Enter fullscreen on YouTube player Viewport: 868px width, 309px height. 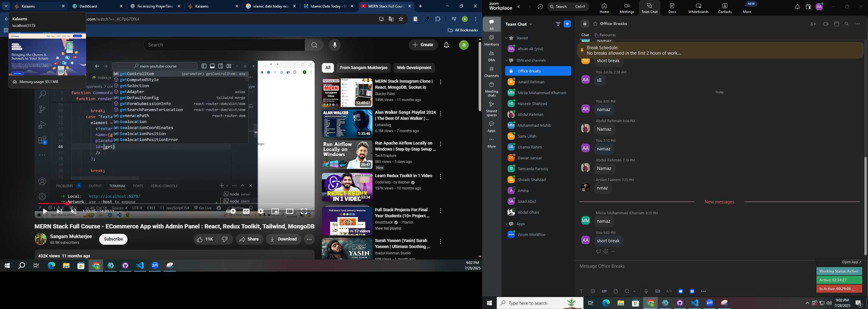click(x=304, y=212)
